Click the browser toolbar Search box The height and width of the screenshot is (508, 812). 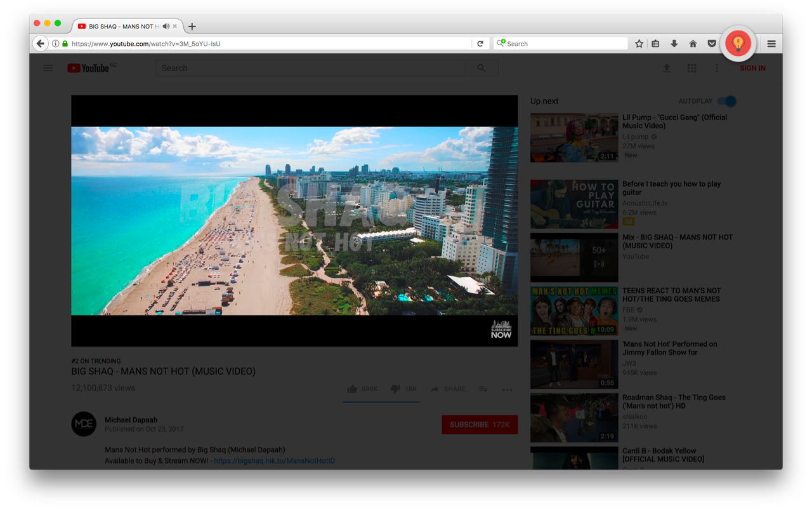click(x=561, y=44)
